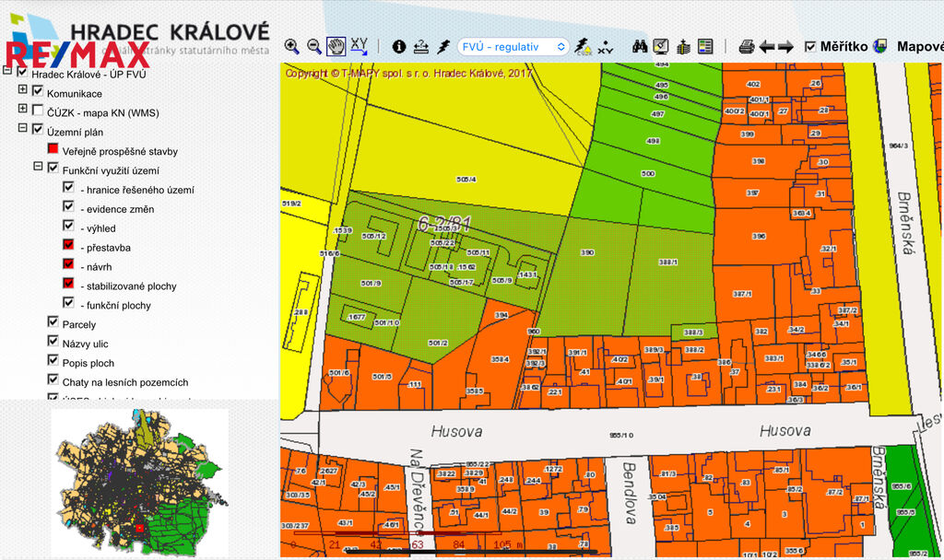
Task: Go to next map view arrow
Action: pos(785,46)
